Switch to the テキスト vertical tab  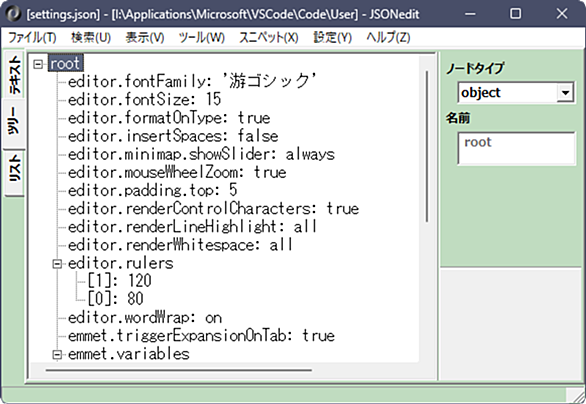(x=15, y=75)
